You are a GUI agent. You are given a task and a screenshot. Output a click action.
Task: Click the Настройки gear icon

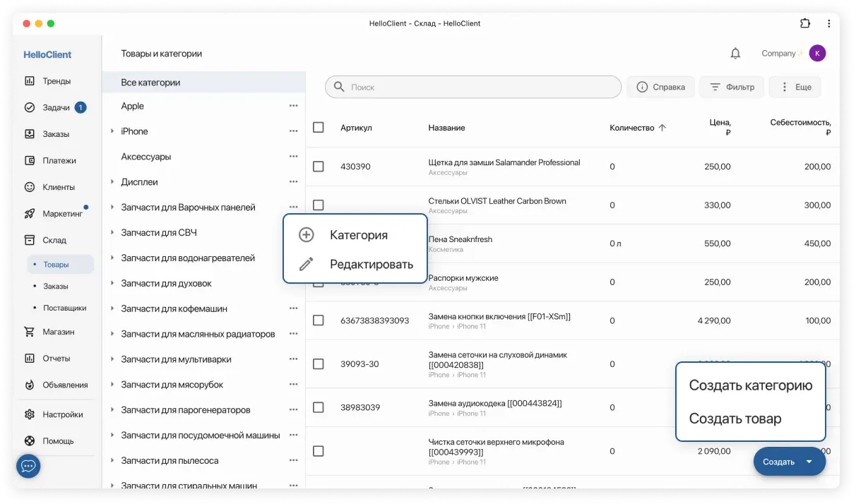tap(30, 414)
